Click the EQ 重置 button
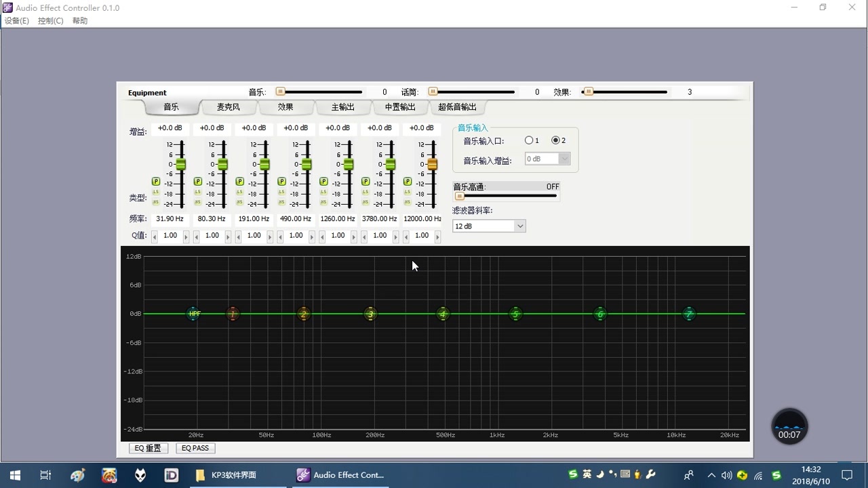The width and height of the screenshot is (868, 488). [149, 448]
